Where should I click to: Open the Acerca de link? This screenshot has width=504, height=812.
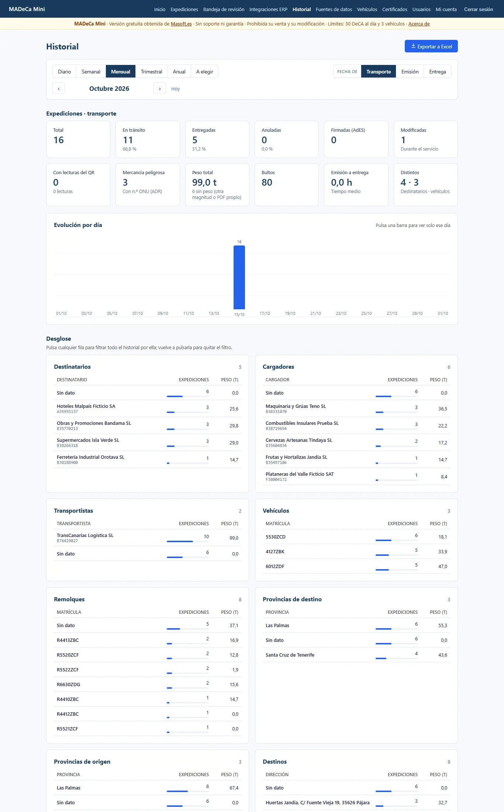pos(419,24)
